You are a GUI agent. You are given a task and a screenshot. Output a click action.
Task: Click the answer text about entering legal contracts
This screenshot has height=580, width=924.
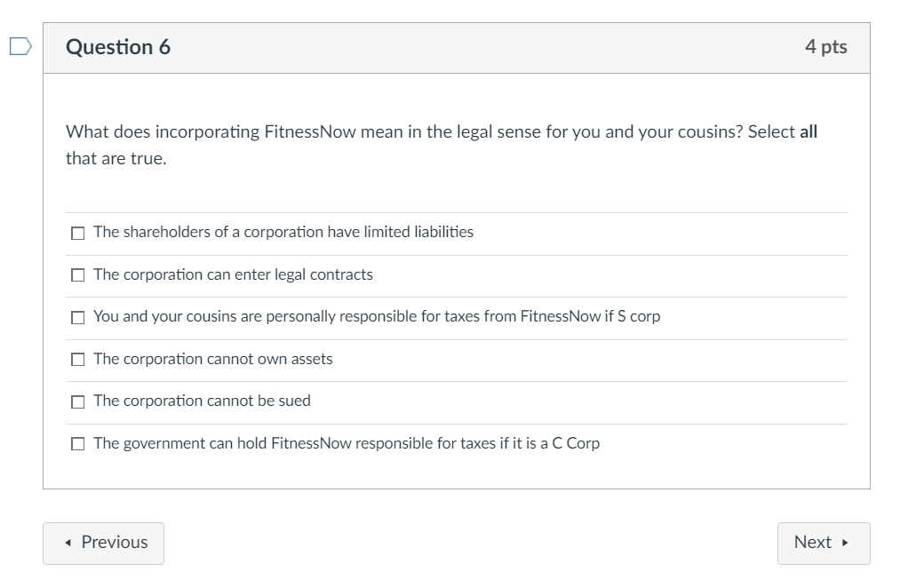point(233,274)
